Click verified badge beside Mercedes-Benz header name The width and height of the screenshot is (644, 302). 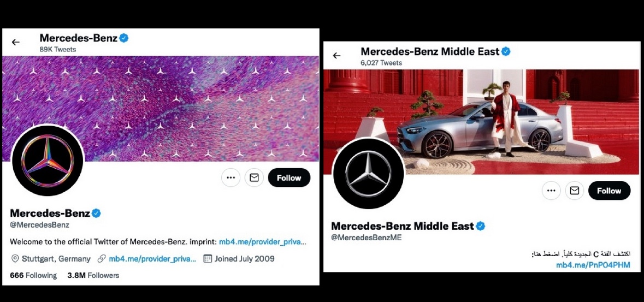pos(124,38)
